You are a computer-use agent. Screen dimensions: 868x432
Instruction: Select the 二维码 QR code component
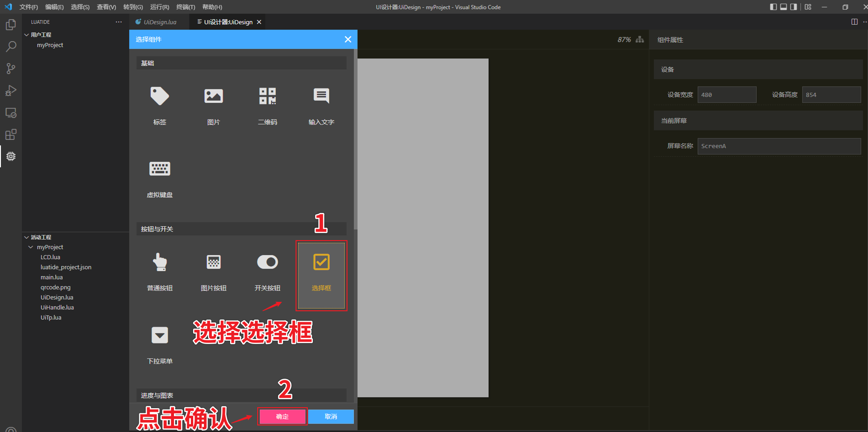[x=268, y=106]
